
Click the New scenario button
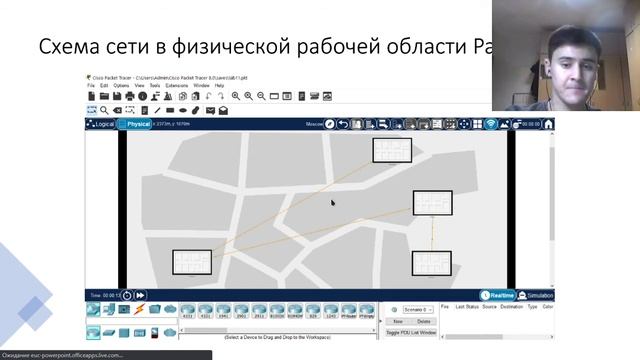[398, 322]
